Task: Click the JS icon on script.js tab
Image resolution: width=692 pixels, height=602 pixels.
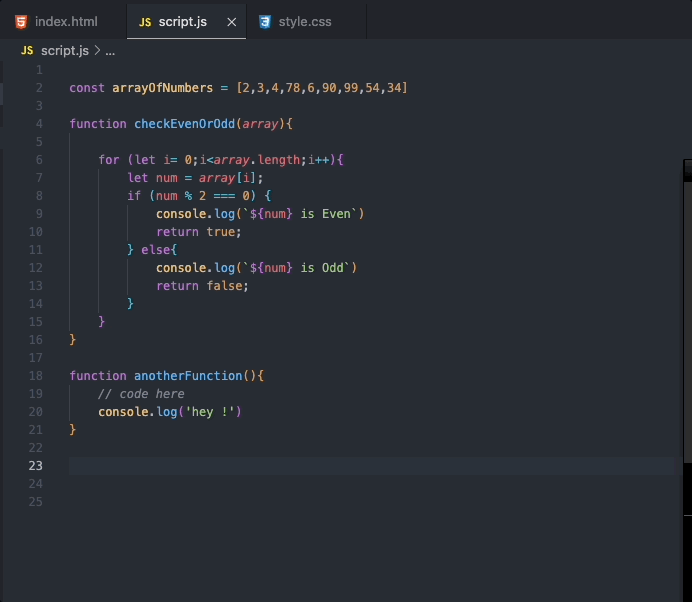Action: [145, 21]
